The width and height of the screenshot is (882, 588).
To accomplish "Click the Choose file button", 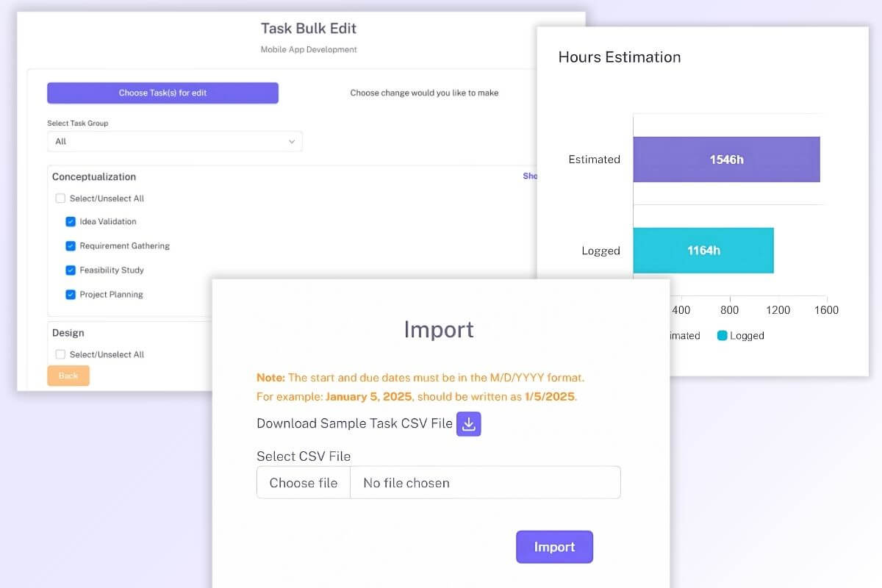I will coord(304,483).
